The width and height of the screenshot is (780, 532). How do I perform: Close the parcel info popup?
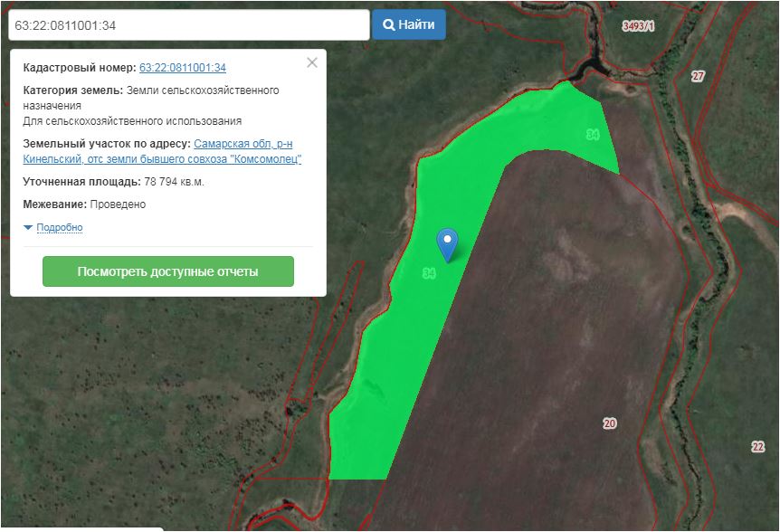(x=312, y=62)
